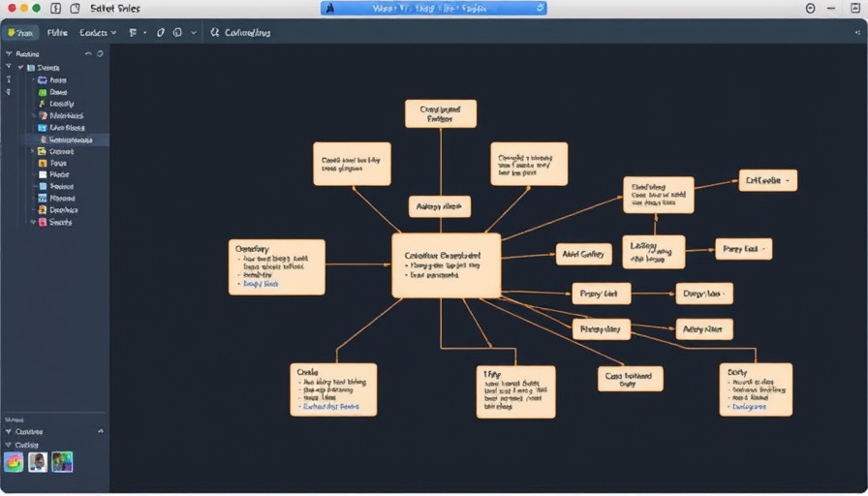Select the small two-line node between the bottom-center and bottom-right nodes
The width and height of the screenshot is (868, 496).
(631, 379)
